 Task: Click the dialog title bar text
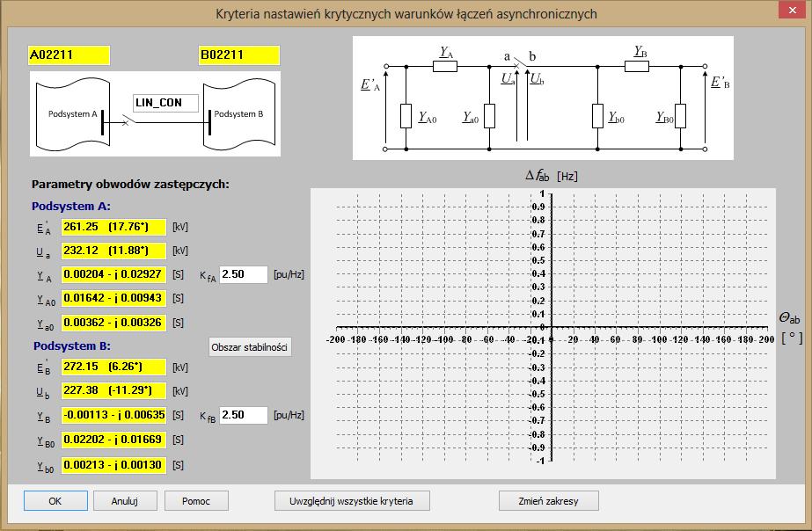pos(406,14)
